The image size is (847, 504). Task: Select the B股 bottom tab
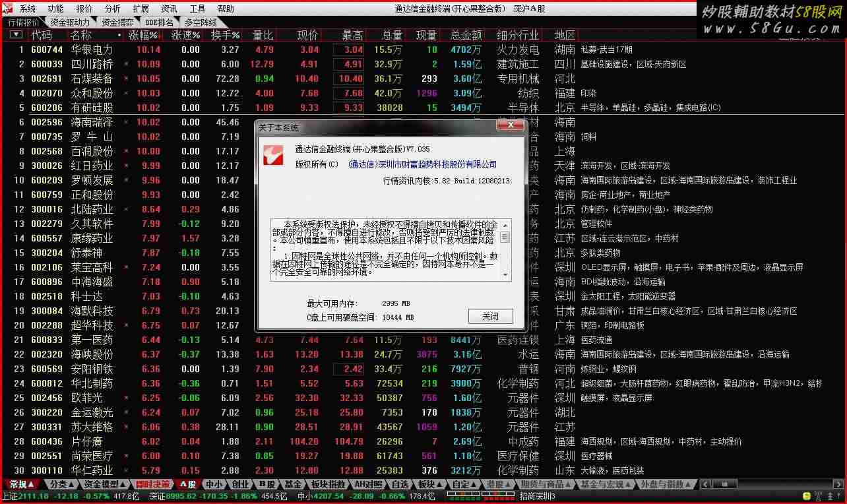tap(267, 485)
